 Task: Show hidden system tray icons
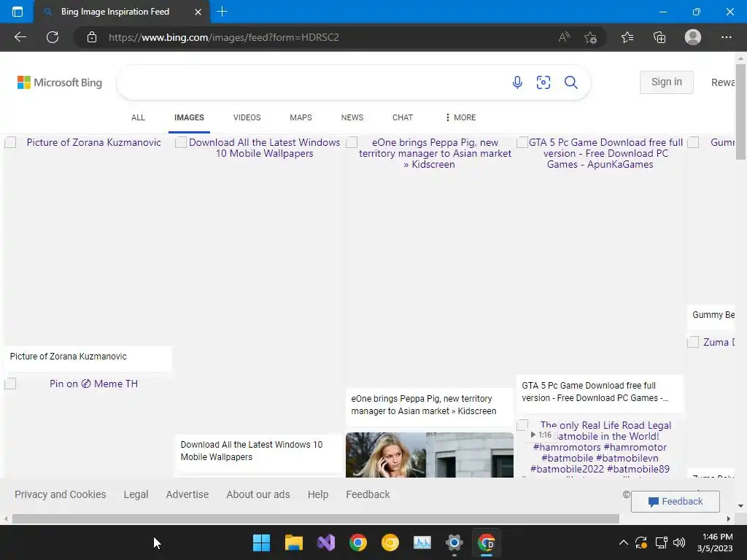click(x=623, y=542)
